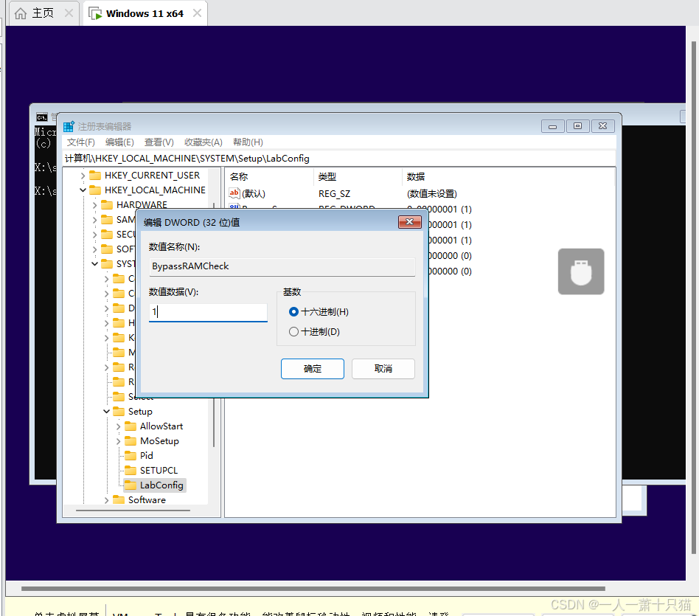This screenshot has height=616, width=699.
Task: Switch to the Windows 11 x64 tab
Action: tap(145, 14)
